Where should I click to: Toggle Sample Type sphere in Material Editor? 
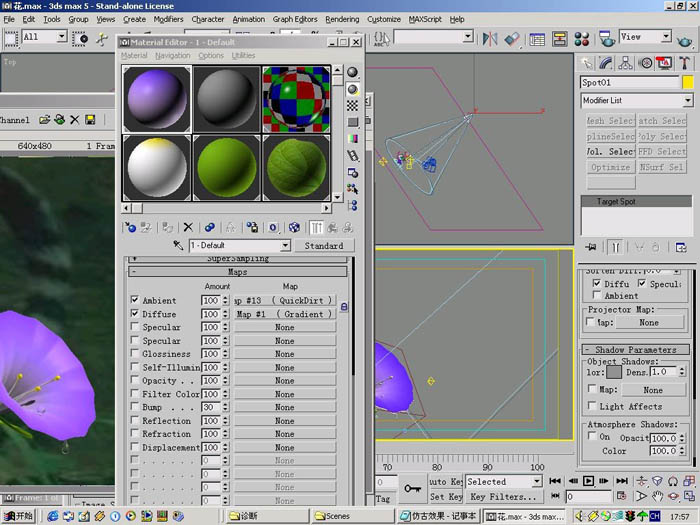pyautogui.click(x=353, y=72)
